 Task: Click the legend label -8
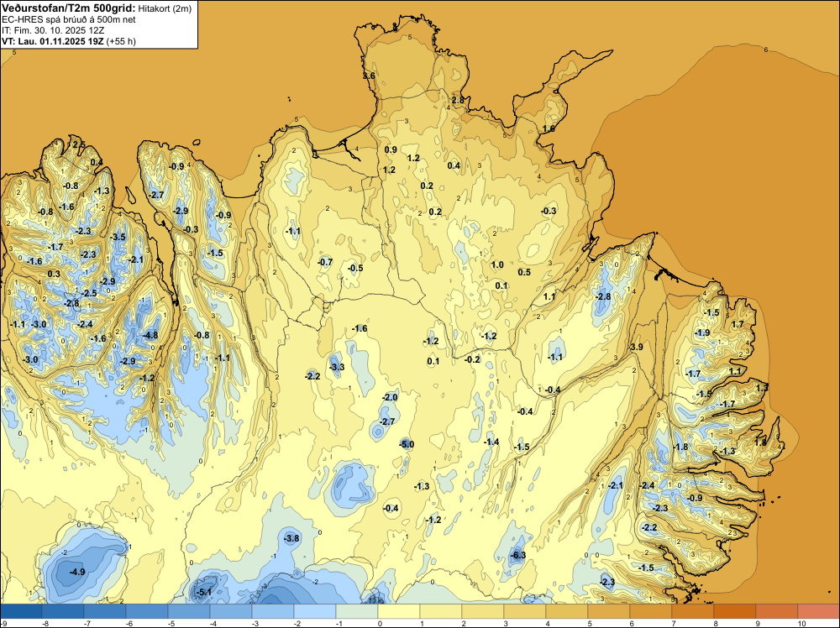[45, 623]
